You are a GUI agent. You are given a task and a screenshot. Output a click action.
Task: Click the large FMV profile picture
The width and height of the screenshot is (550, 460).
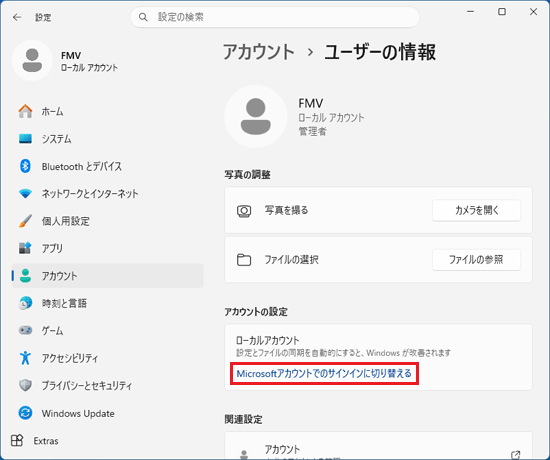point(256,116)
